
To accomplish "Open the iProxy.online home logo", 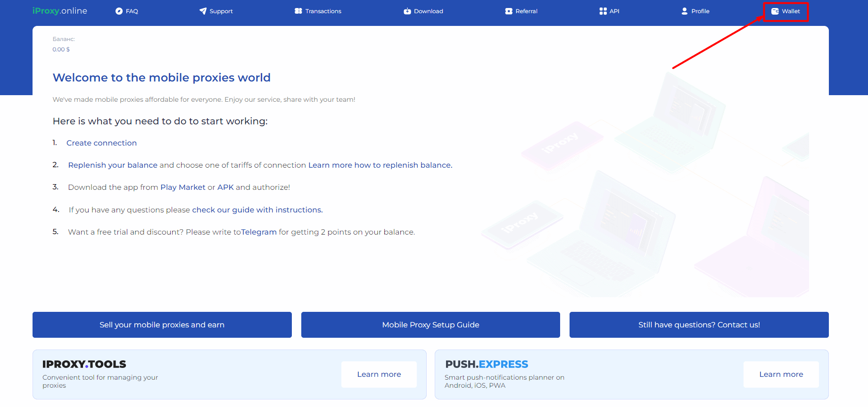I will click(x=60, y=11).
